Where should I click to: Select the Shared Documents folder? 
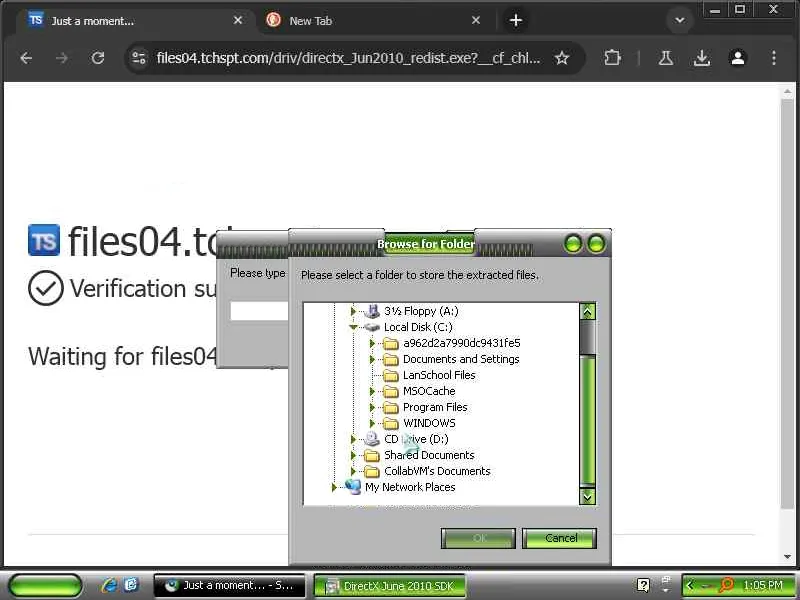[x=429, y=455]
